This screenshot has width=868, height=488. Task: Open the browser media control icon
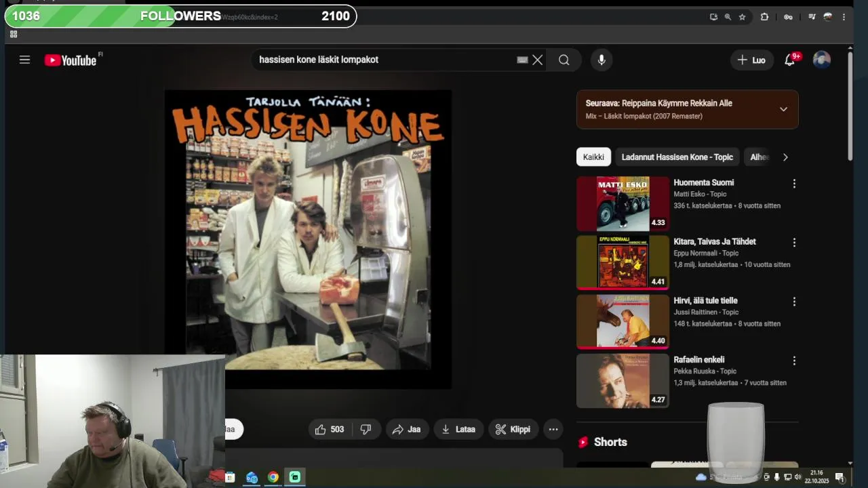812,17
